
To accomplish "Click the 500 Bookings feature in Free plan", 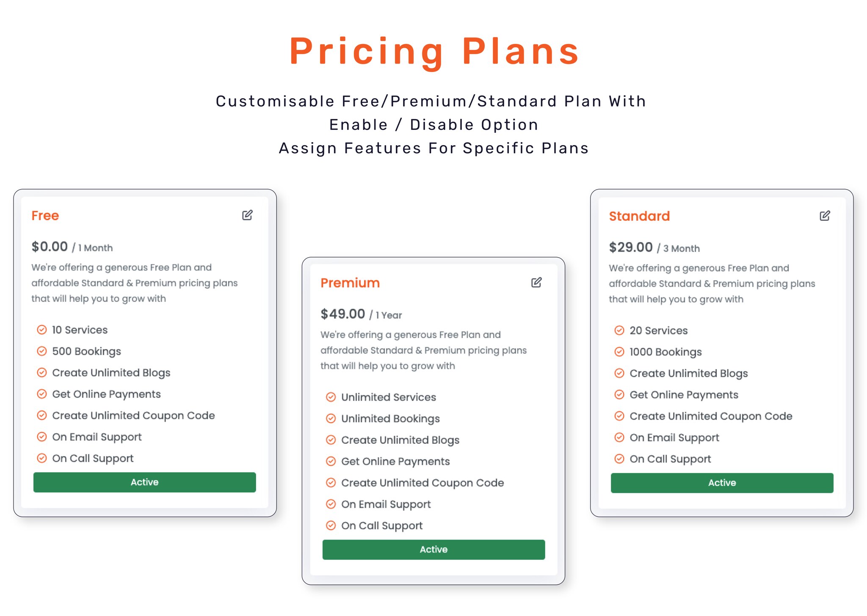I will point(86,351).
